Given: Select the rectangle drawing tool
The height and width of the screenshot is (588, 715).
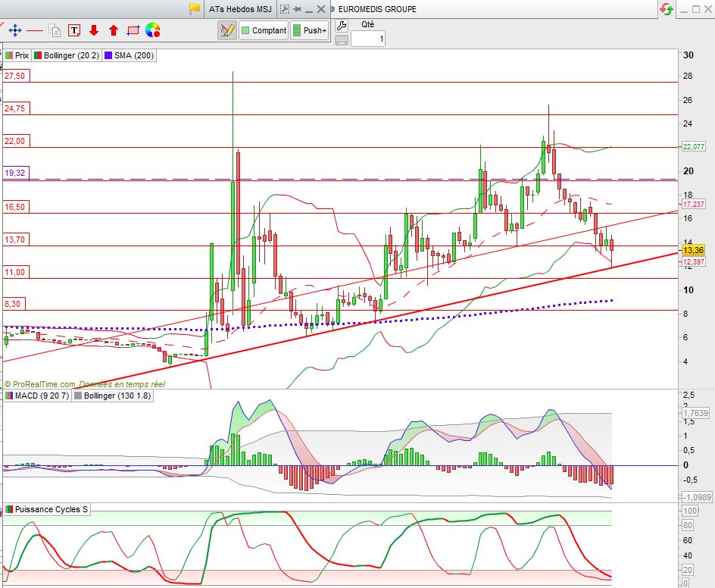Looking at the screenshot, I should pos(133,30).
